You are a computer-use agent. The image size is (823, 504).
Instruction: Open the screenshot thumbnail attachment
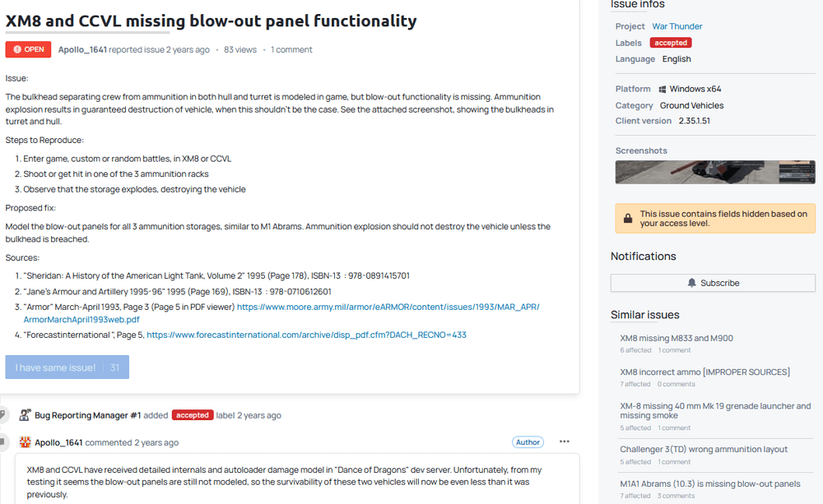[715, 172]
